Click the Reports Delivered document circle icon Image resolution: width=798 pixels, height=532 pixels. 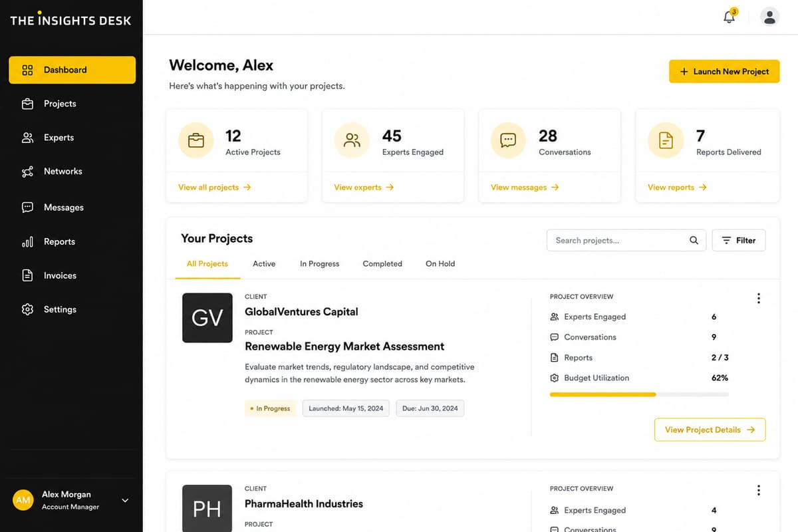(666, 140)
